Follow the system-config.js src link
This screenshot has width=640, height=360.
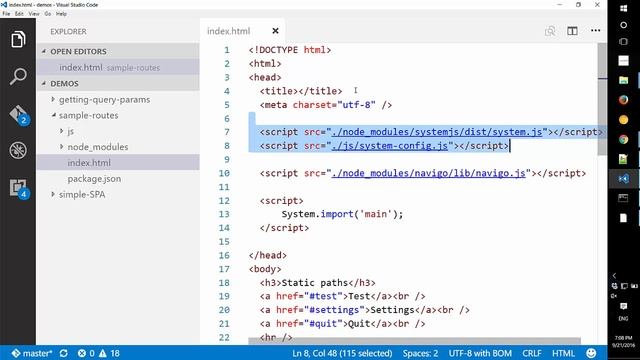[390, 146]
